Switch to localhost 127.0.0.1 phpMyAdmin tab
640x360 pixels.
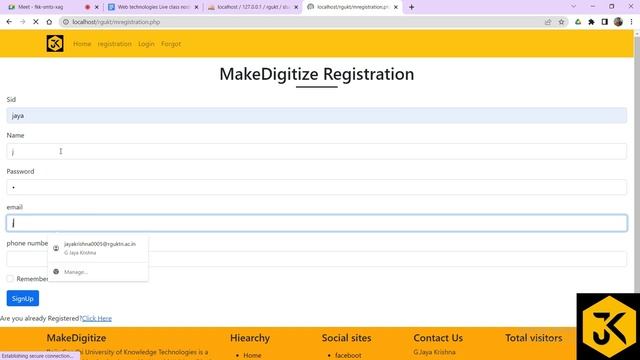coord(253,7)
